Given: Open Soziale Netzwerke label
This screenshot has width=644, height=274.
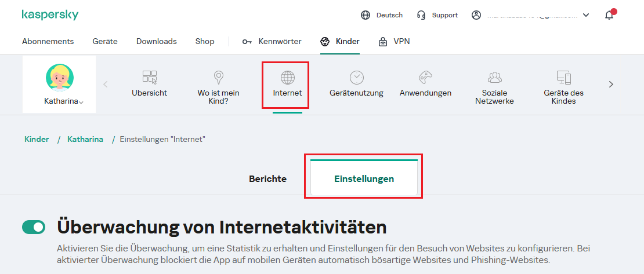Looking at the screenshot, I should pos(494,97).
